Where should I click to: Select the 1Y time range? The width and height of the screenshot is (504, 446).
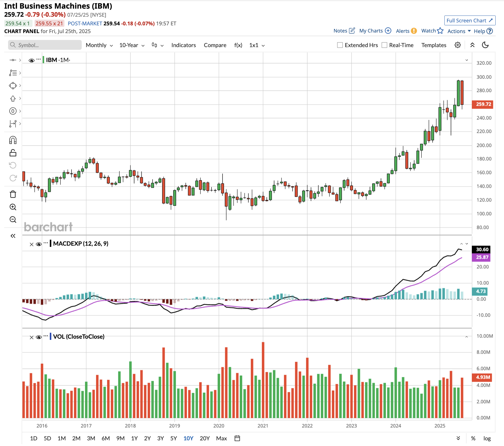click(134, 438)
